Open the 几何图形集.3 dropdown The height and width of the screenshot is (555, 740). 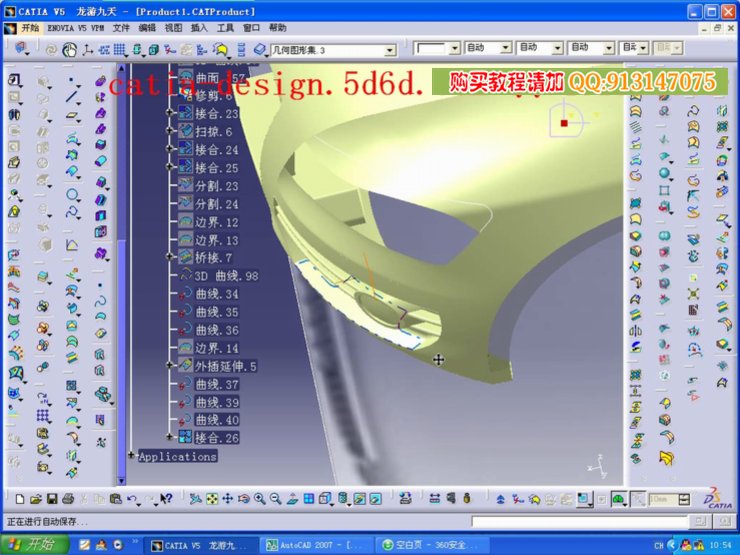(x=390, y=49)
